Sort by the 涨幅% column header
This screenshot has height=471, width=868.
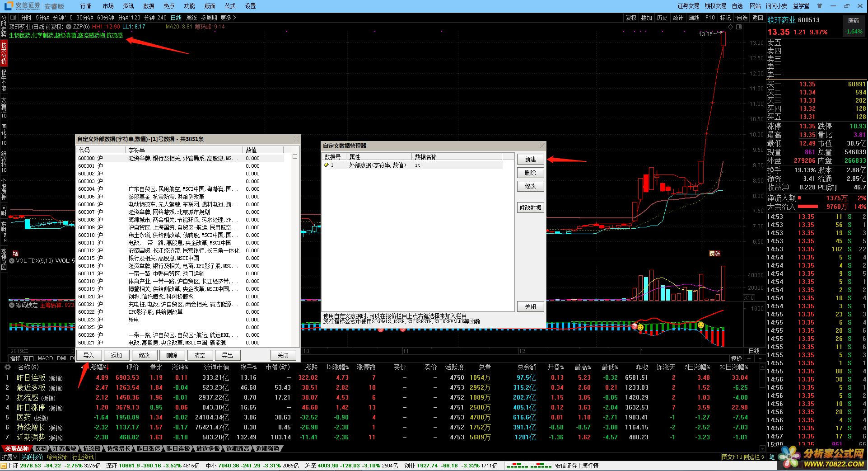click(99, 367)
